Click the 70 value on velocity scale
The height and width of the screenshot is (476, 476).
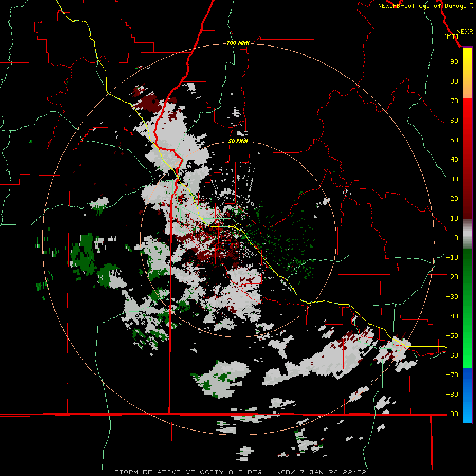pos(454,101)
